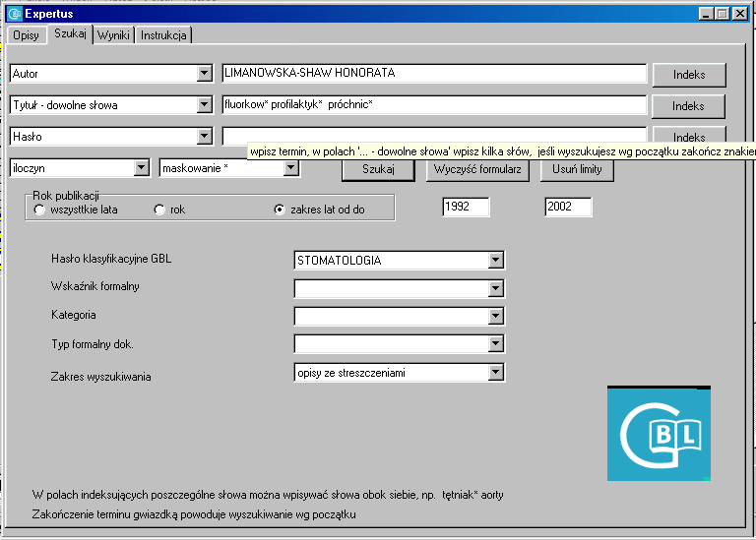Screen dimensions: 756x540
Task: Open the 'maskowanie *' dropdown
Action: [x=290, y=168]
